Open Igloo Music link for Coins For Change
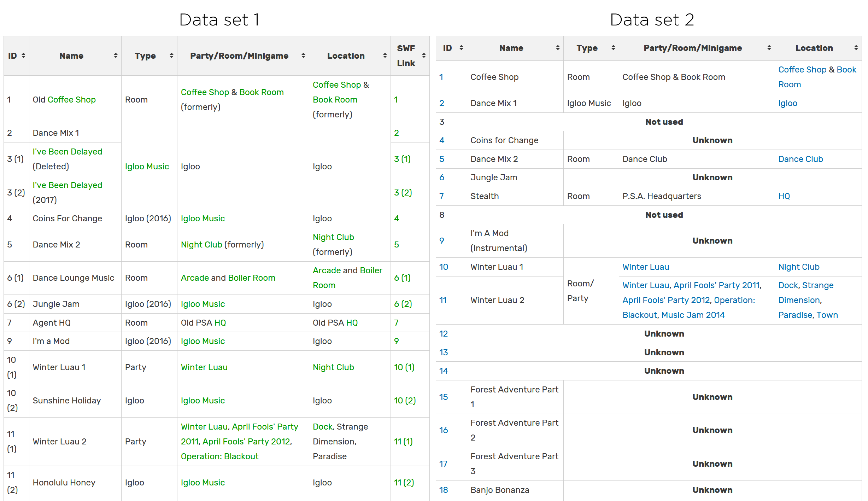This screenshot has height=501, width=868. tap(203, 219)
